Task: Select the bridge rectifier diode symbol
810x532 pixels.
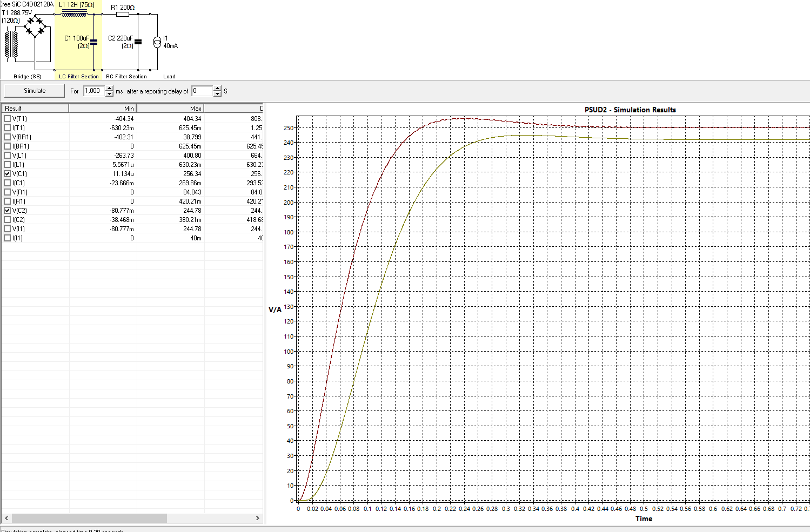Action: click(35, 26)
